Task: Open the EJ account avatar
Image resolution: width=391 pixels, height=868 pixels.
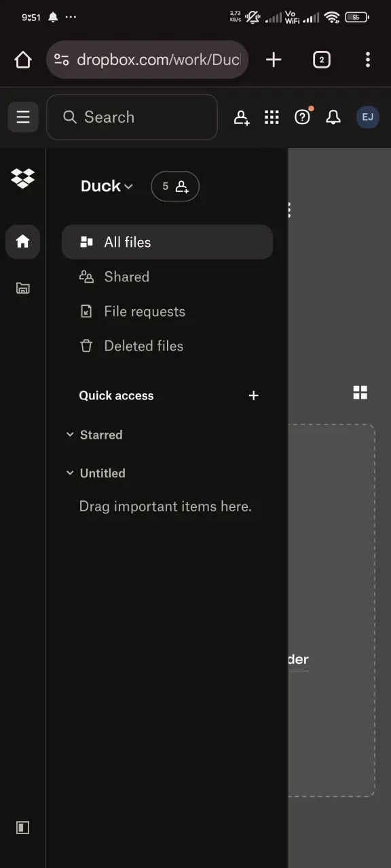Action: pos(368,117)
